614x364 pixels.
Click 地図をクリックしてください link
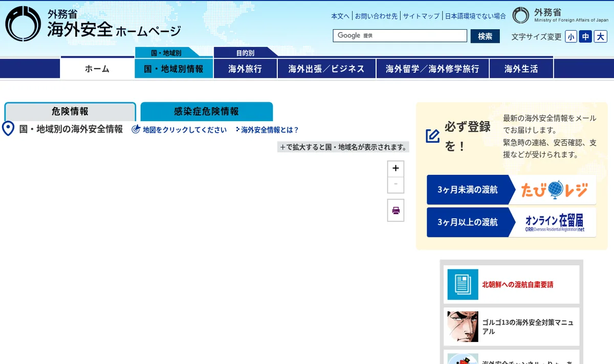click(x=185, y=130)
